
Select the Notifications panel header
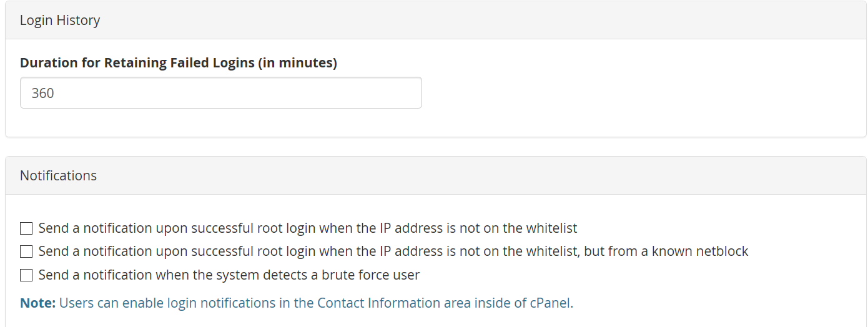tap(435, 176)
